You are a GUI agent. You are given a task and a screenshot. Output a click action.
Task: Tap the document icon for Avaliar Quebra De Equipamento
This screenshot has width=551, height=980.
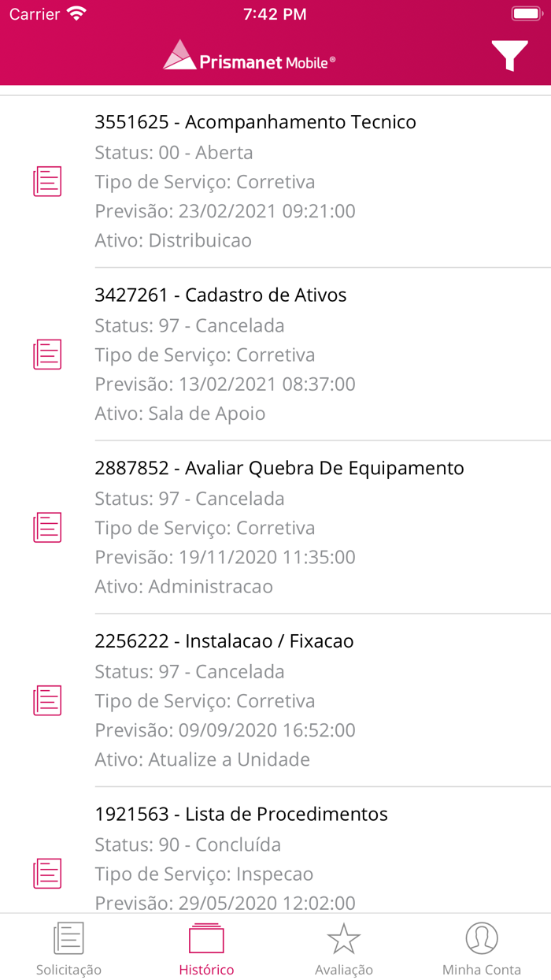47,527
